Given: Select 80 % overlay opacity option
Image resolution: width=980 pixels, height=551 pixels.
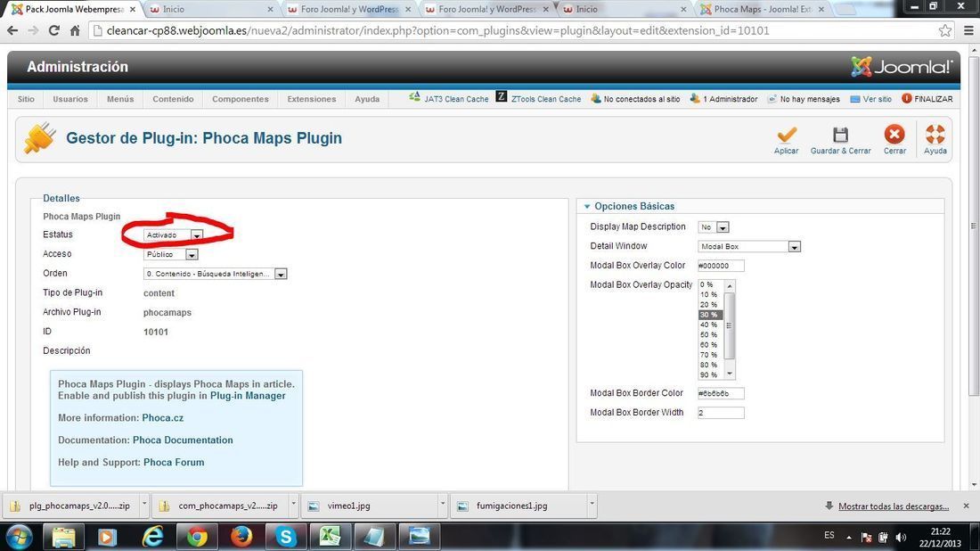Looking at the screenshot, I should [x=710, y=365].
